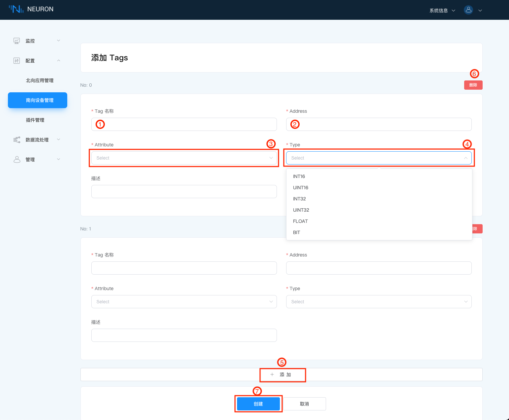Choose BIT from the Type list
Viewport: 509px width, 420px height.
(379, 232)
